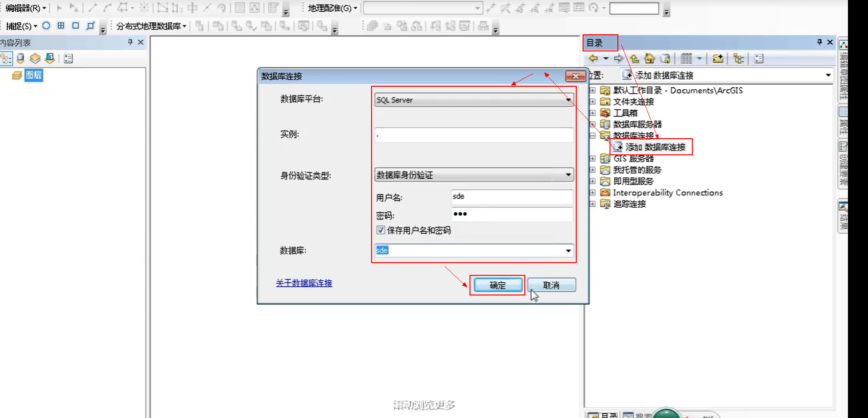
Task: Click the Reshape Feature tool icon
Action: [177, 8]
